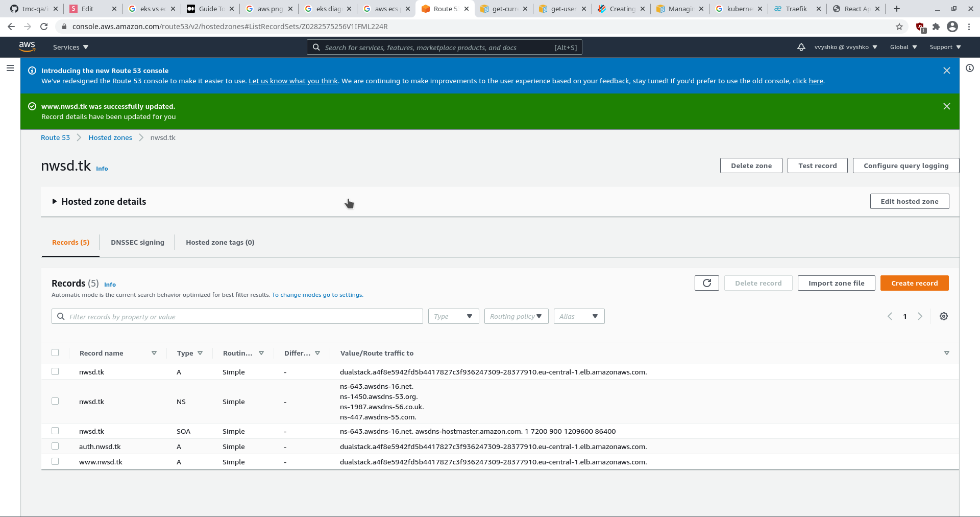Dismiss the blue Route 53 console banner
The image size is (980, 517).
click(947, 70)
